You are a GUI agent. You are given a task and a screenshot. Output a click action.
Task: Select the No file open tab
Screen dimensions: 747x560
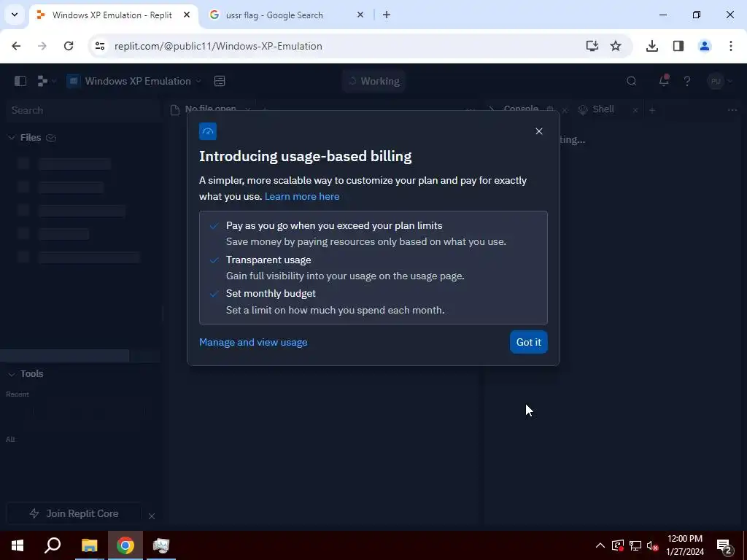click(210, 109)
